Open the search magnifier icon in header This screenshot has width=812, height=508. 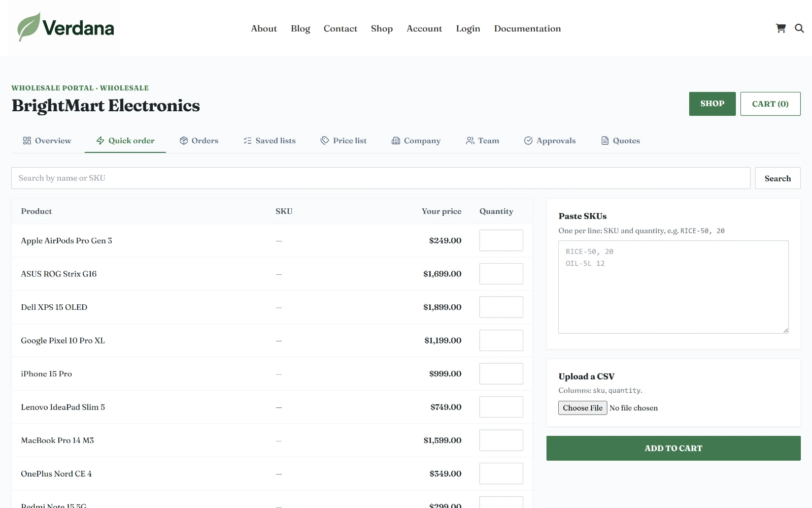tap(799, 28)
